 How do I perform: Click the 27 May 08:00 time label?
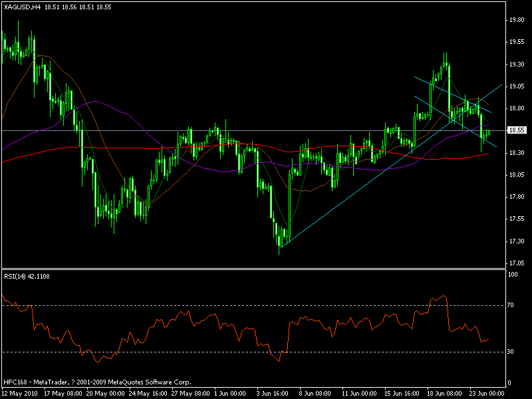190,394
